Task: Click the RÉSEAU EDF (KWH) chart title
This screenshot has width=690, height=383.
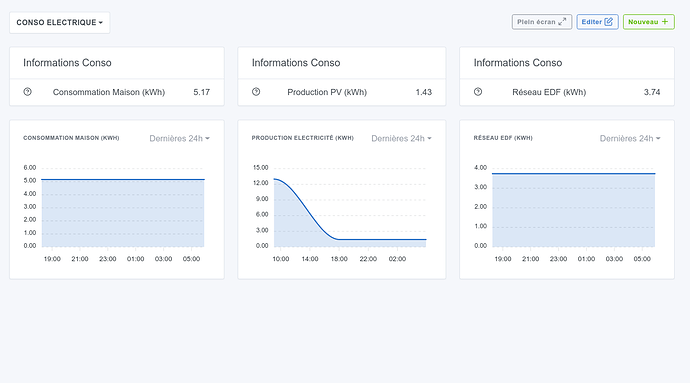Action: point(503,138)
